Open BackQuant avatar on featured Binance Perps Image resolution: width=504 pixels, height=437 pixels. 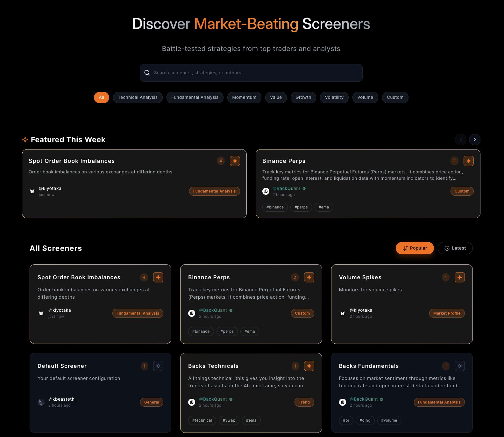266,191
